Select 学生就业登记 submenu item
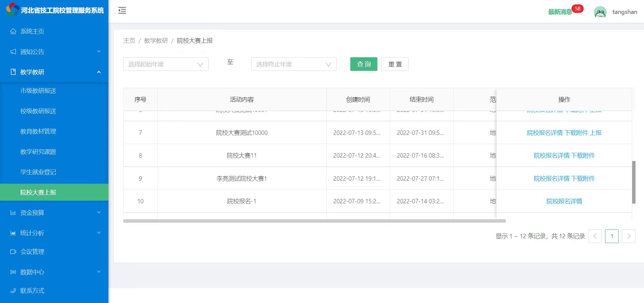This screenshot has width=644, height=303. [54, 172]
